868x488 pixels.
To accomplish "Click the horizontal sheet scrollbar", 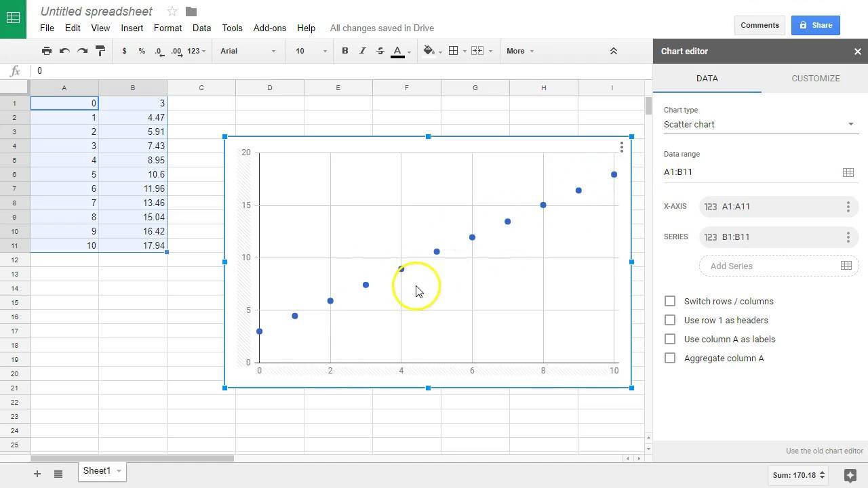I will coord(133,459).
